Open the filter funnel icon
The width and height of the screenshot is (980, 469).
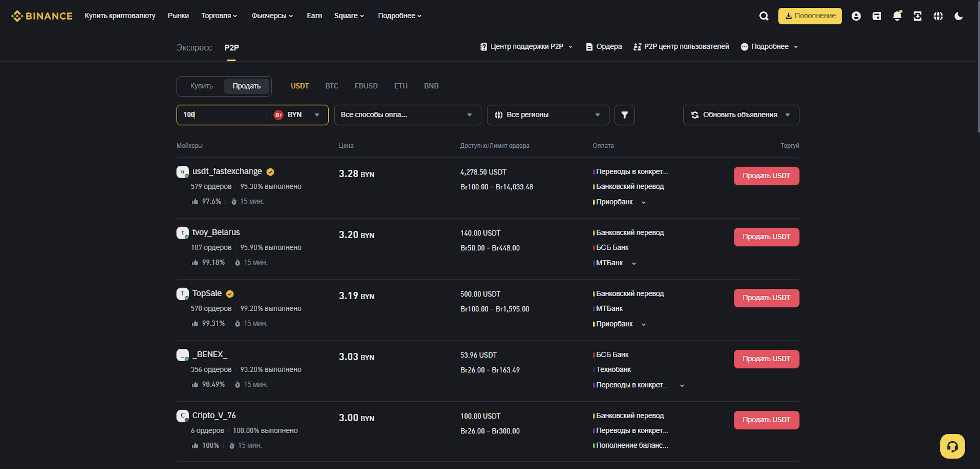coord(625,115)
